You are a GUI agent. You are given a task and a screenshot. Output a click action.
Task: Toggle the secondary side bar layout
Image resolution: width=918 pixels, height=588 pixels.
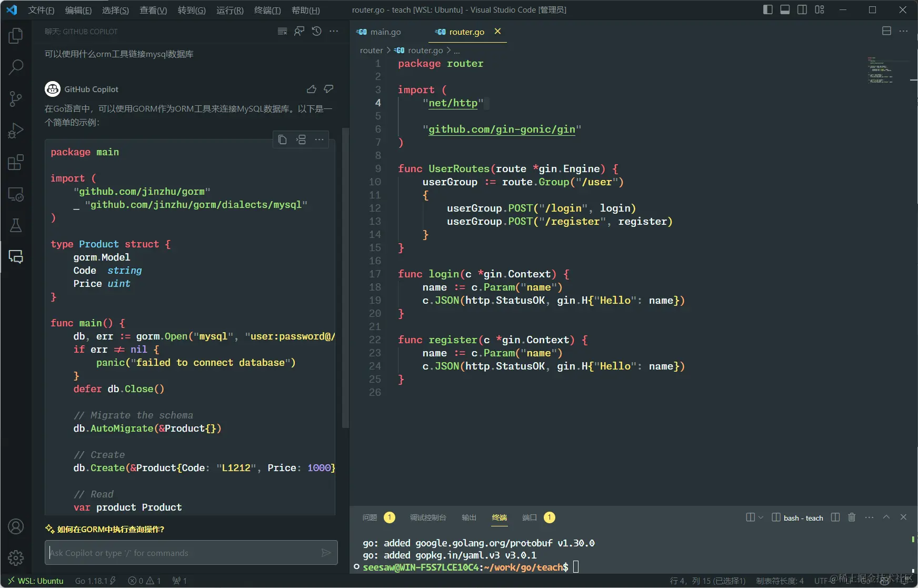[x=802, y=9]
